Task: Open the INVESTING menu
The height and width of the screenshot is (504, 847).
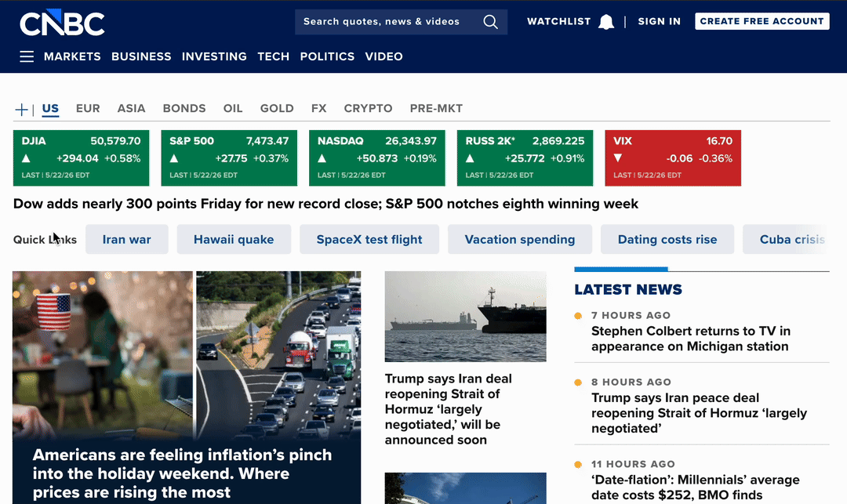Action: pos(214,56)
